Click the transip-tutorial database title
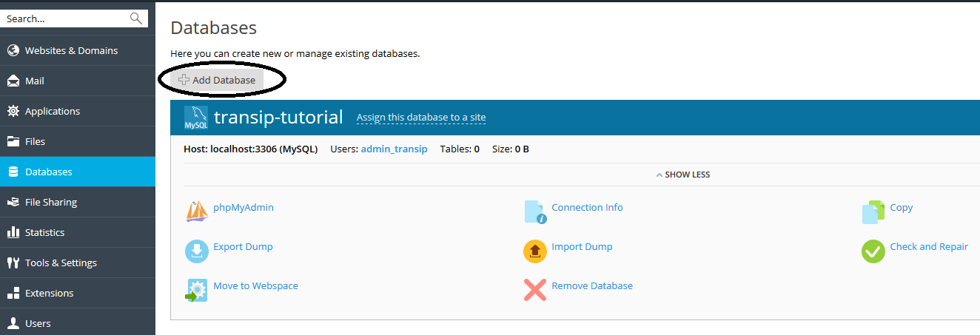980x335 pixels. click(x=278, y=117)
